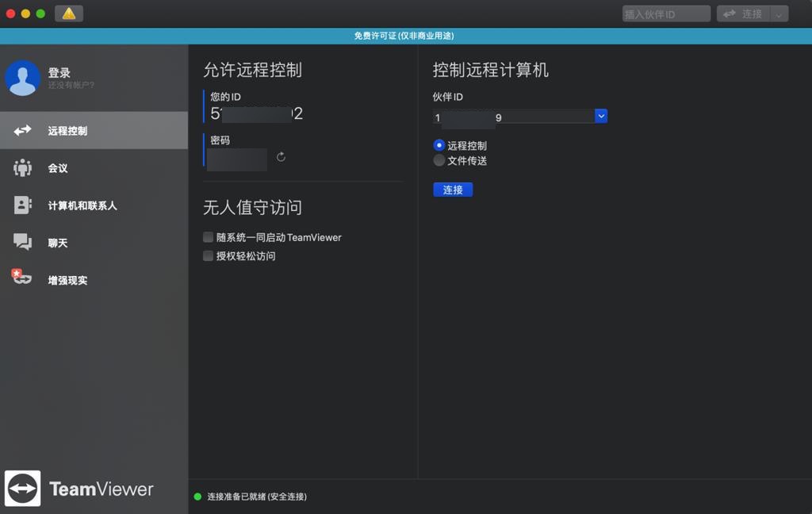The width and height of the screenshot is (812, 514).
Task: Click the remote control arrows icon in sidebar
Action: [x=22, y=131]
